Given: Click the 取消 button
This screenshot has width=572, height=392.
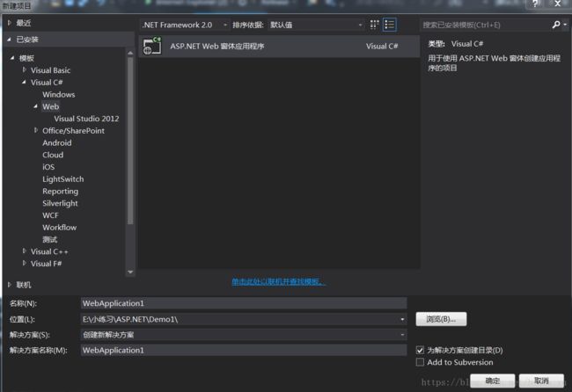Looking at the screenshot, I should tap(541, 381).
